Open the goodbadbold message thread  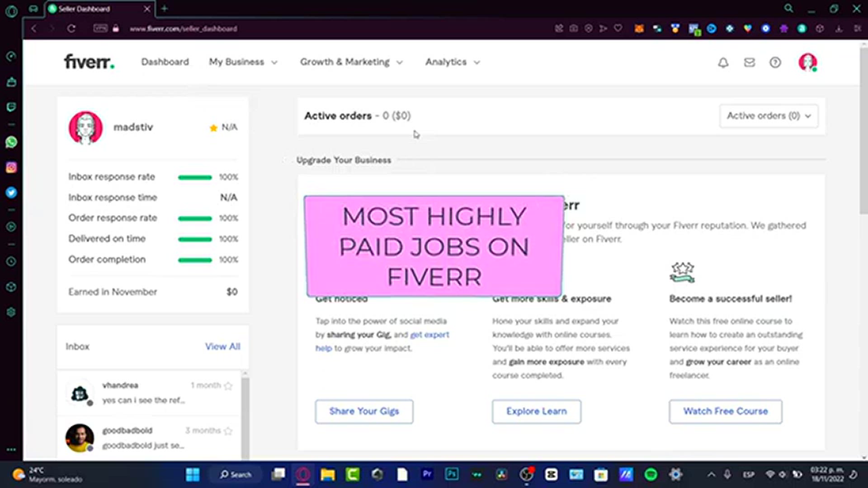tap(149, 438)
